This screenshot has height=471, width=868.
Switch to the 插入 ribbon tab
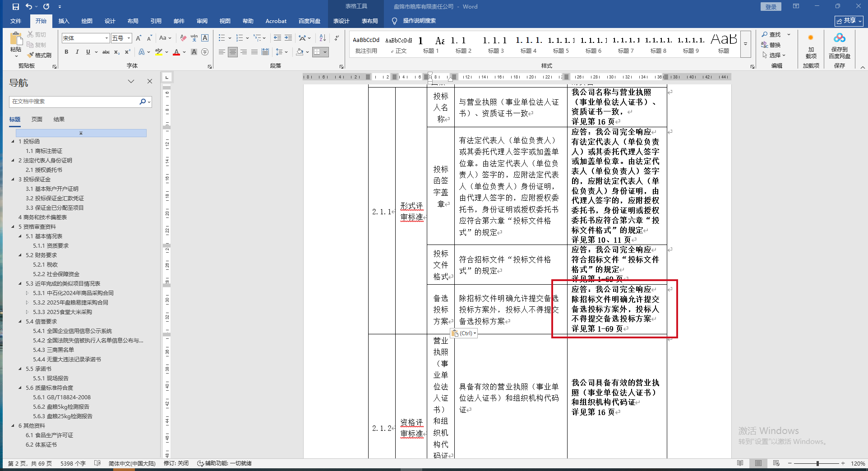(x=64, y=21)
